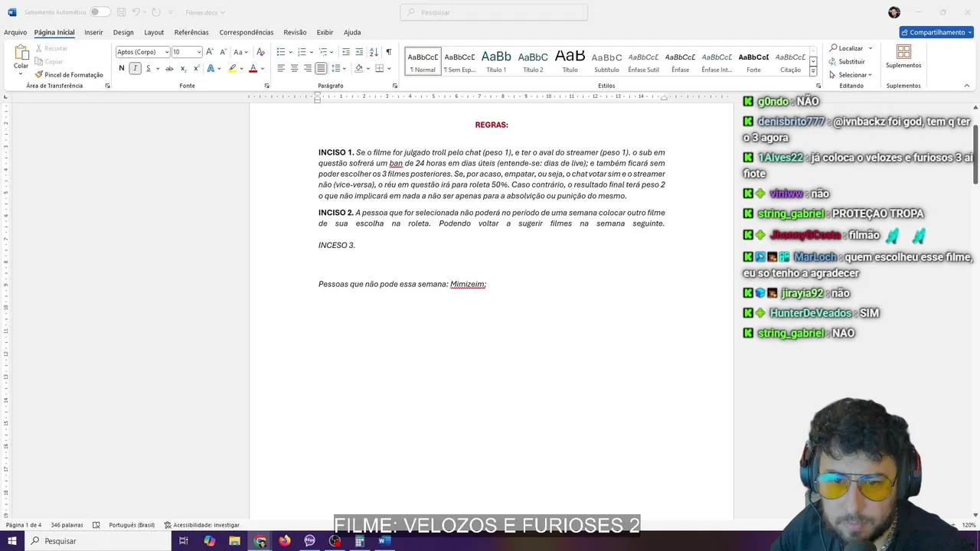Screen dimensions: 980x551
Task: Click the sort A-Z icon
Action: (x=374, y=52)
